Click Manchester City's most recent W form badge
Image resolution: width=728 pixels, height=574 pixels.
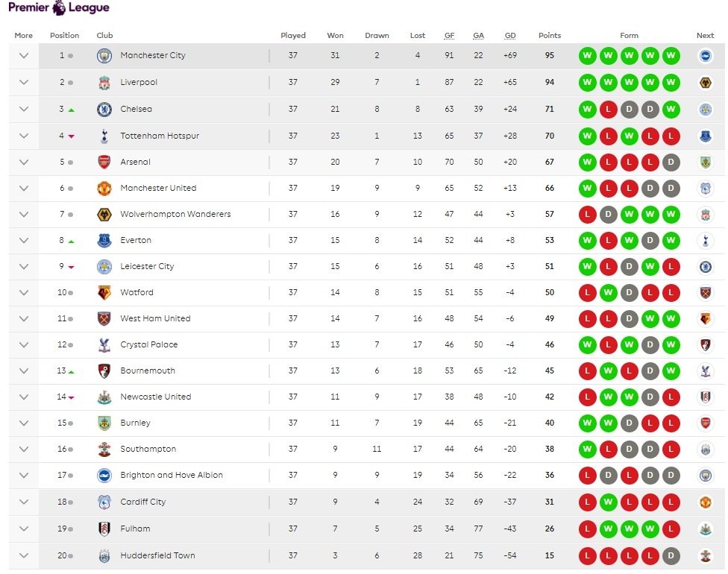[x=673, y=55]
